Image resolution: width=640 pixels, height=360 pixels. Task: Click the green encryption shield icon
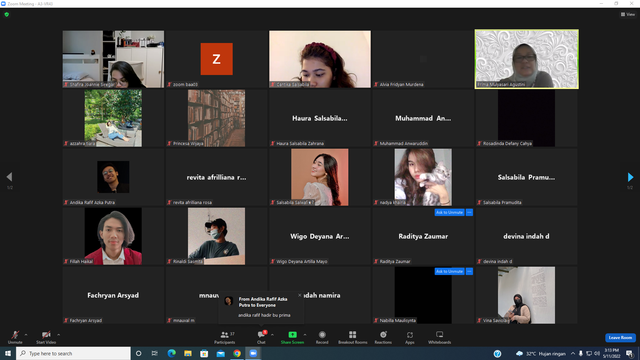point(7,14)
